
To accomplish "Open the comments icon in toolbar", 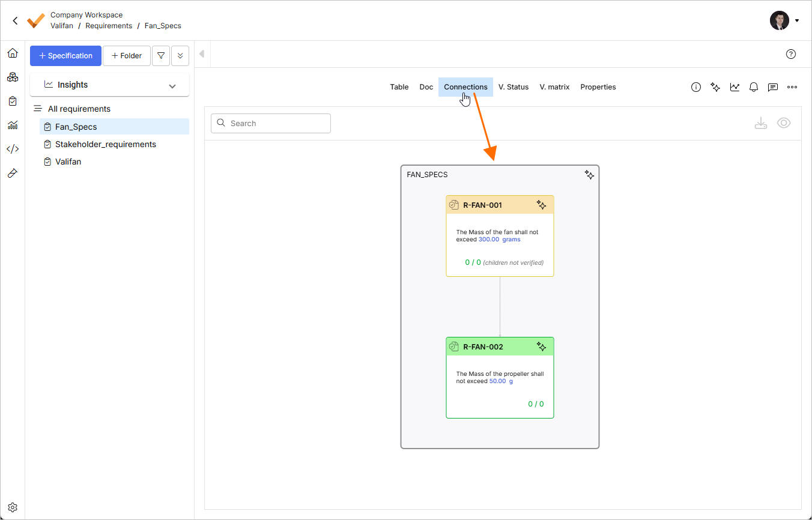I will (x=773, y=87).
